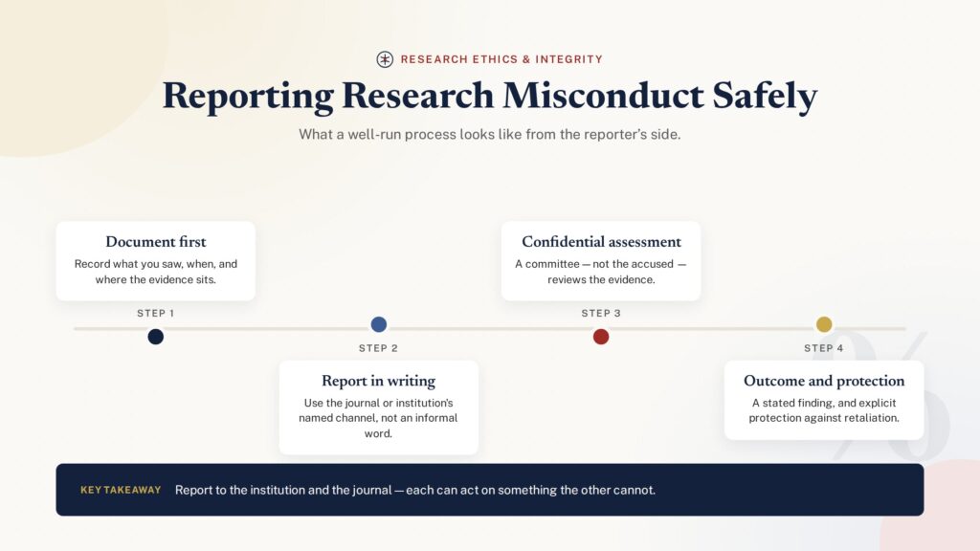The height and width of the screenshot is (551, 980).
Task: Click the 'Document first' card heading
Action: coord(156,242)
